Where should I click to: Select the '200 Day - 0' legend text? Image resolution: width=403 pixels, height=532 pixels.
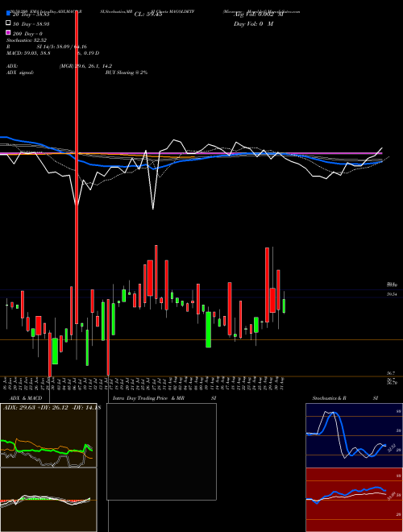coord(27,34)
